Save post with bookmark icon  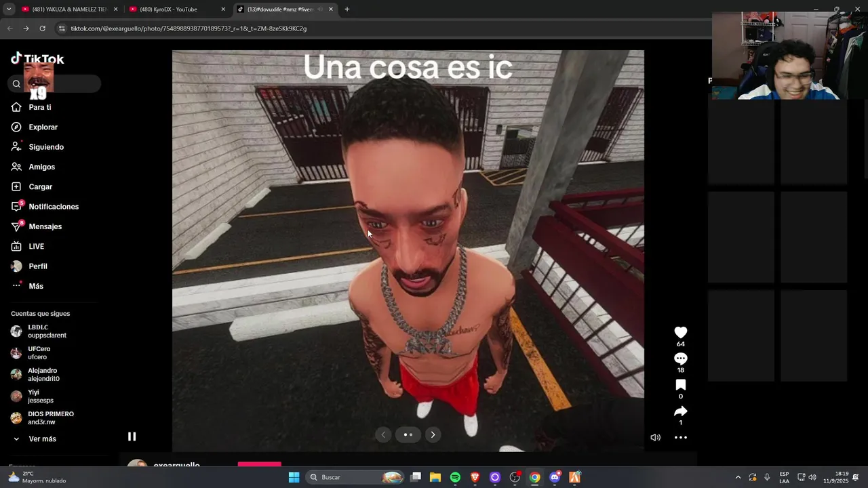[681, 385]
